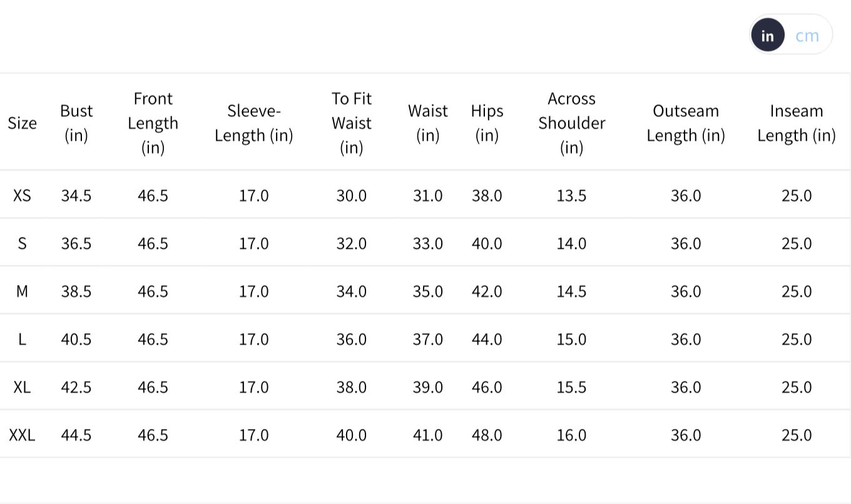Click the Hips (in) column header
The width and height of the screenshot is (851, 504).
(x=487, y=123)
